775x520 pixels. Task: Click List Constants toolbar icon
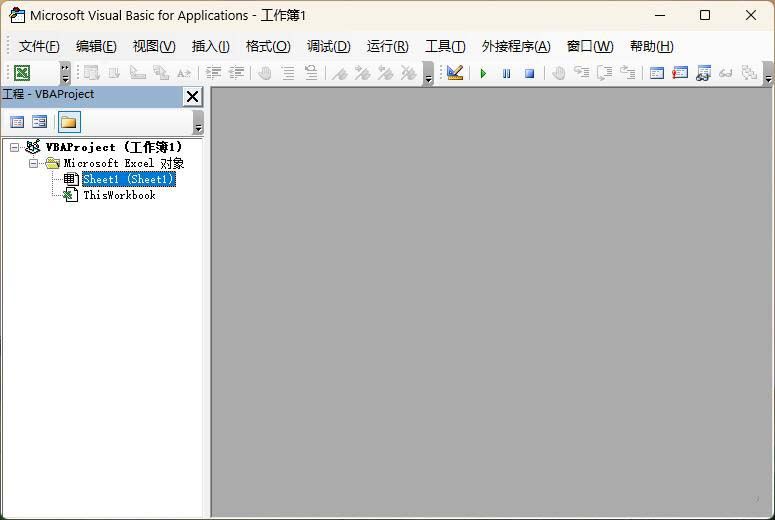click(x=115, y=73)
